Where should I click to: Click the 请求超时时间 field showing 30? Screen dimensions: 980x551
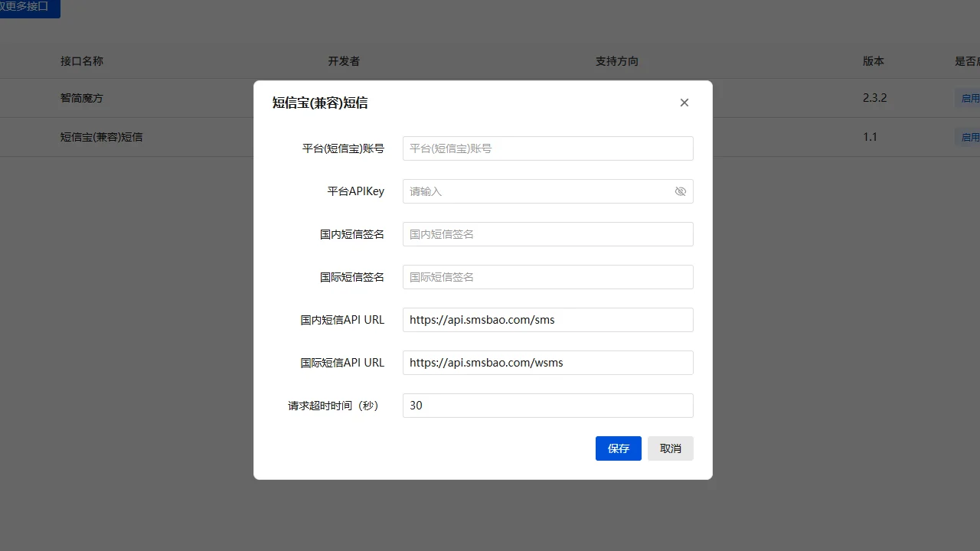(x=548, y=406)
